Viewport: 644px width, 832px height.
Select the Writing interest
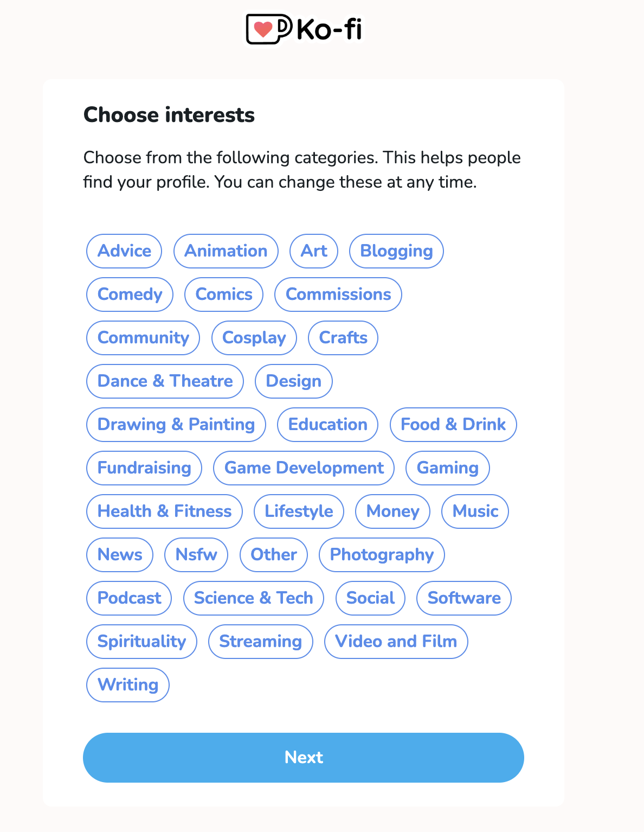click(x=128, y=684)
